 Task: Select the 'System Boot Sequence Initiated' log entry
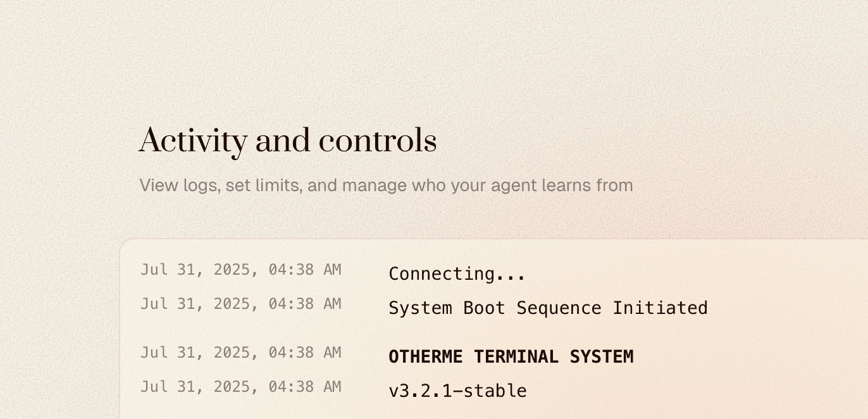548,308
